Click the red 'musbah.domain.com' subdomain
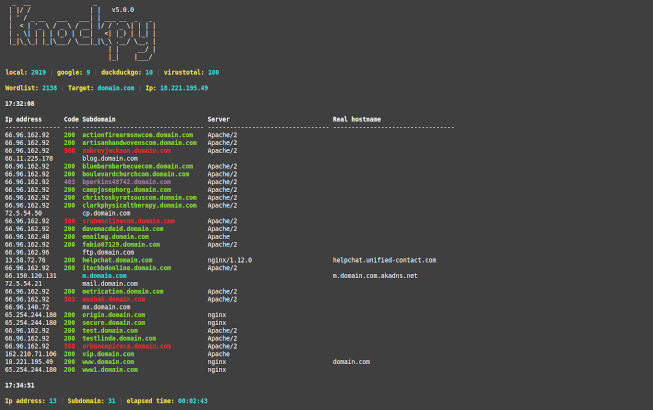Screen dimensions: 653x410 click(114, 299)
